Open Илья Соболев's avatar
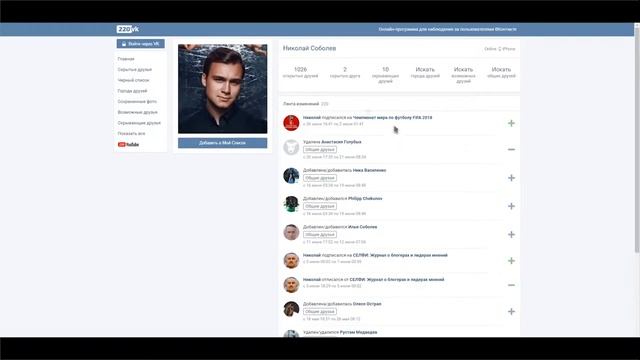Image resolution: width=640 pixels, height=360 pixels. click(291, 232)
